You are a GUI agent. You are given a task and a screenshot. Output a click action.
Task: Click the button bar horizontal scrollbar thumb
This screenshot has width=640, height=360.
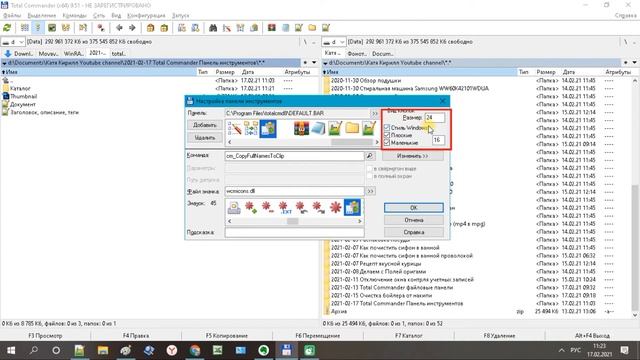(352, 142)
